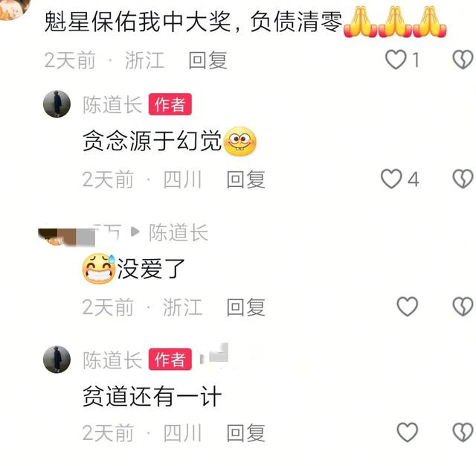Open 陈道长 avatar beside 贪念源于幻觉
Image resolution: width=476 pixels, height=466 pixels.
(x=57, y=104)
